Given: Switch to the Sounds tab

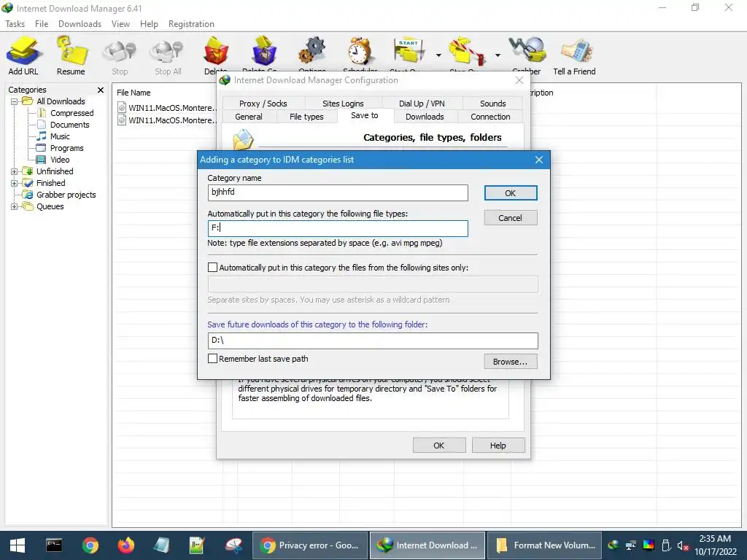Looking at the screenshot, I should click(x=492, y=104).
